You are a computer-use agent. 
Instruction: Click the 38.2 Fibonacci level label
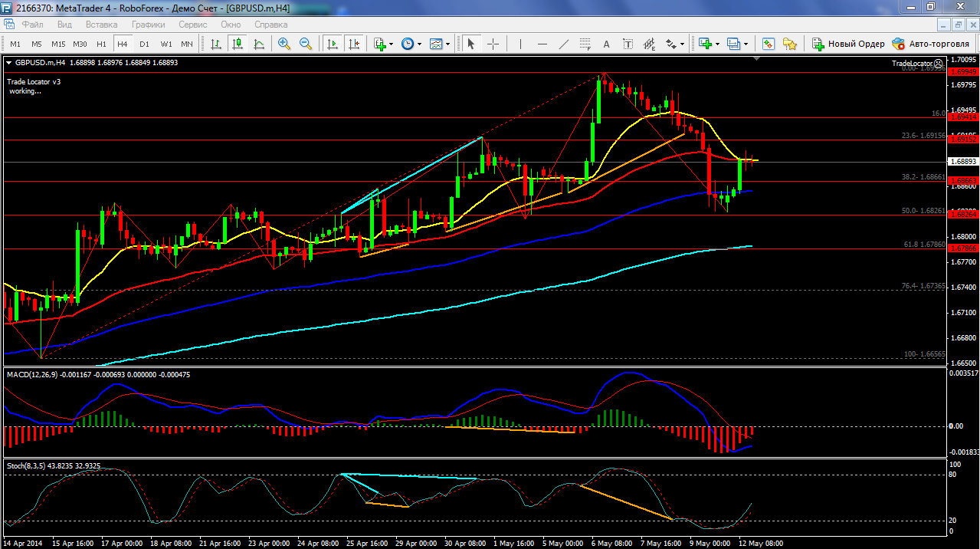(x=925, y=176)
